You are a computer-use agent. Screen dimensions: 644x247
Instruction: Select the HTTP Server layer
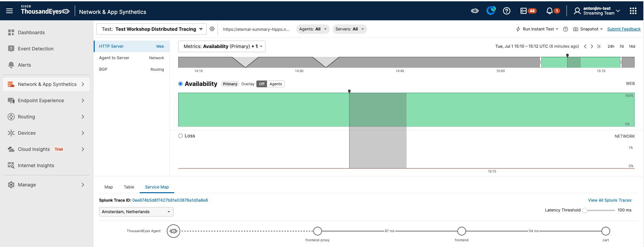click(132, 46)
